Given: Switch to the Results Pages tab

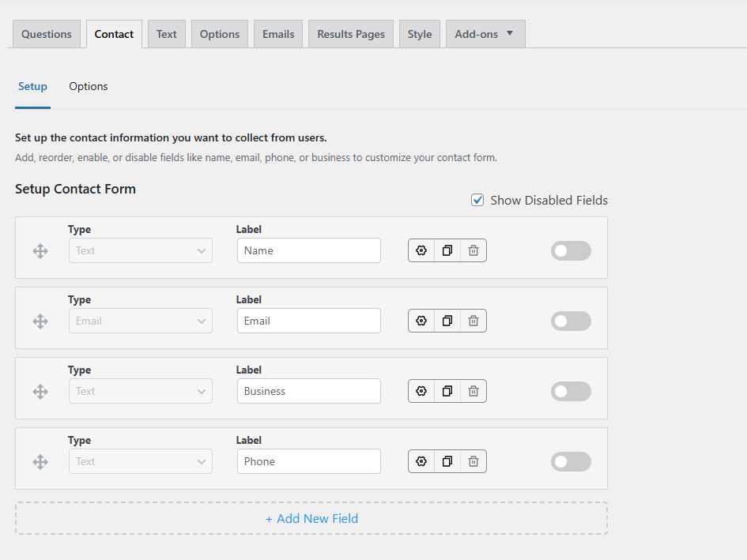Looking at the screenshot, I should coord(350,33).
